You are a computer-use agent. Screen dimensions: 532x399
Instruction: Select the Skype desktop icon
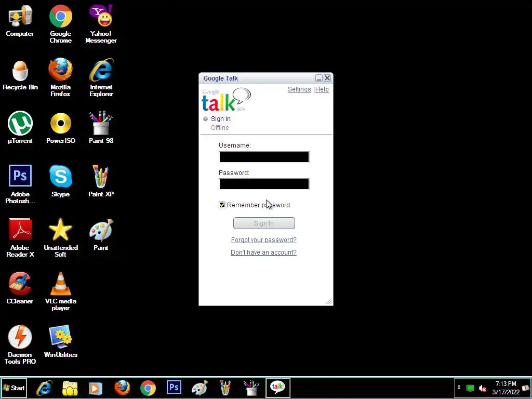60,181
